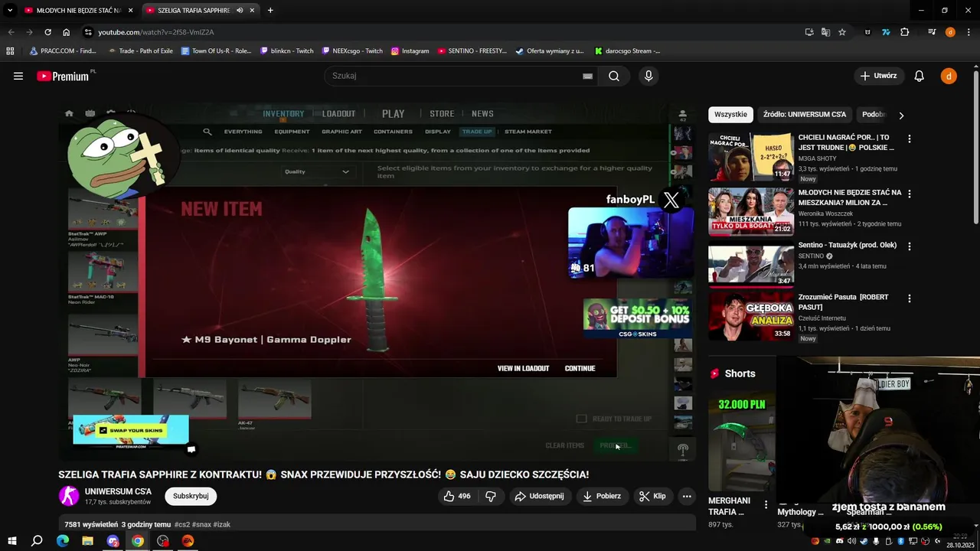Open the YouTube hamburger guide menu
The image size is (980, 551).
18,76
